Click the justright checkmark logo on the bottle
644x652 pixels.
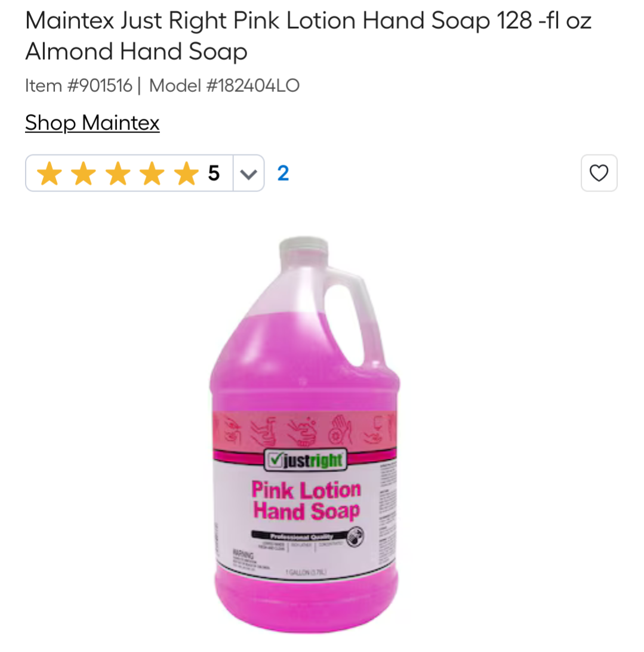[306, 460]
